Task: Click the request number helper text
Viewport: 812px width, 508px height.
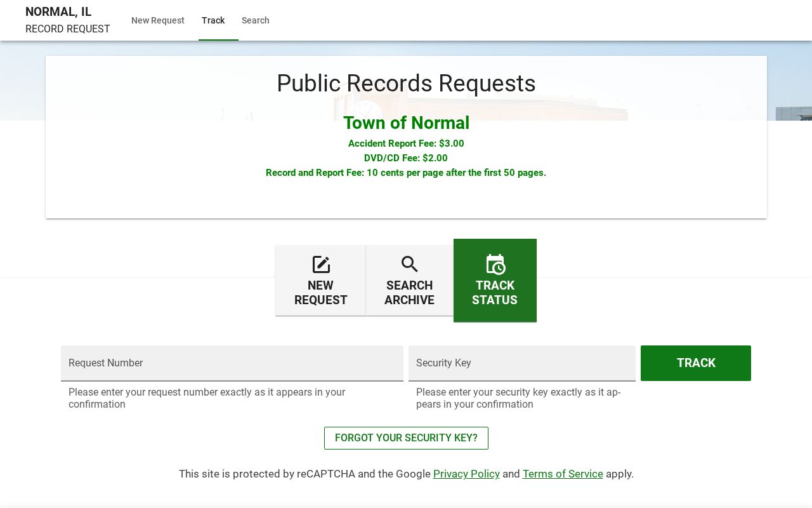Action: [x=207, y=398]
